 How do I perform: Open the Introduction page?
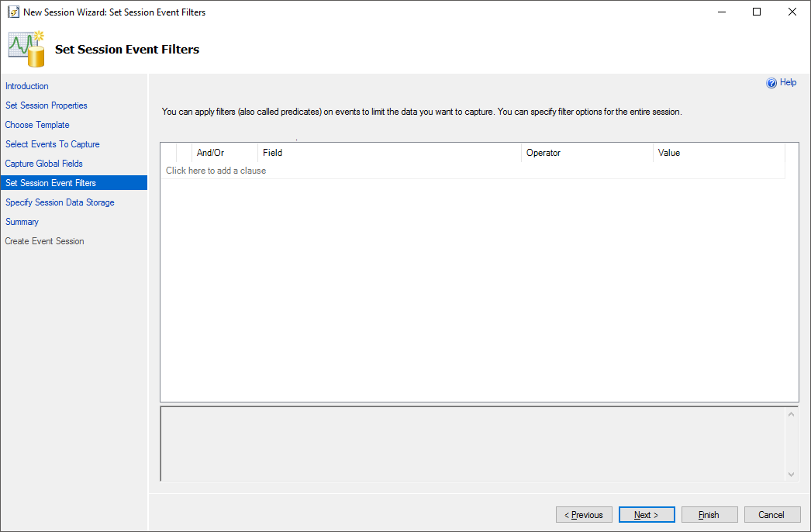(x=27, y=86)
